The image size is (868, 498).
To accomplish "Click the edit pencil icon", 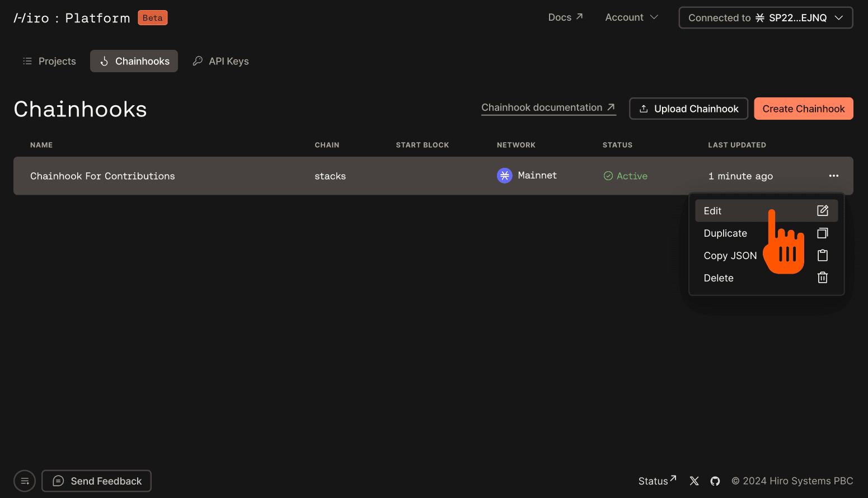I will [x=822, y=210].
